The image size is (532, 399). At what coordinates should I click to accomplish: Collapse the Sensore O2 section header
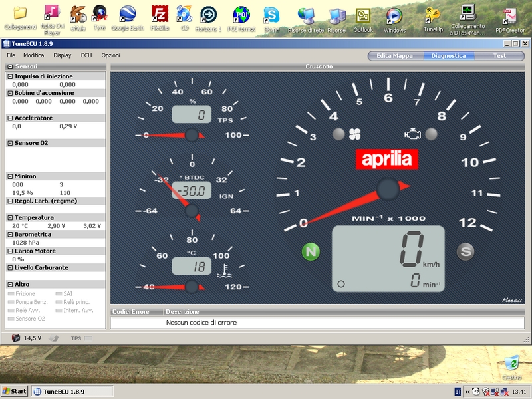click(10, 143)
